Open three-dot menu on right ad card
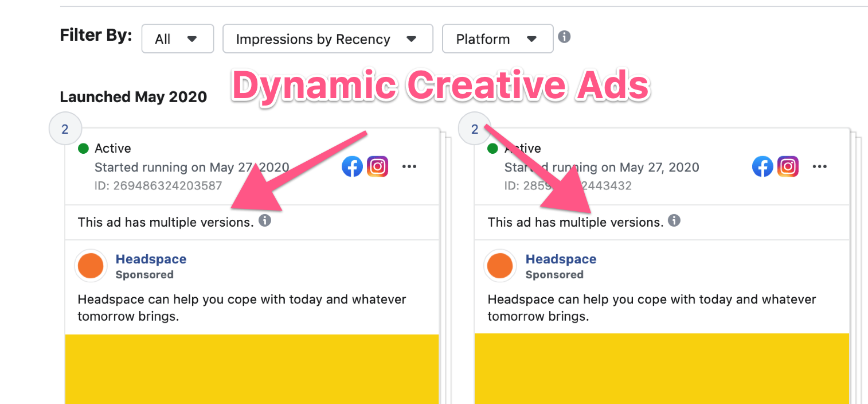 pyautogui.click(x=819, y=167)
